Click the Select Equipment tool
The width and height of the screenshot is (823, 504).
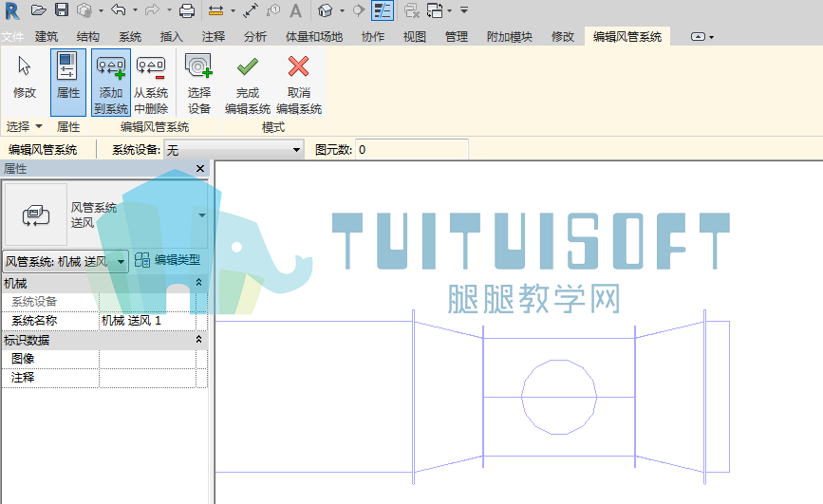pos(199,82)
